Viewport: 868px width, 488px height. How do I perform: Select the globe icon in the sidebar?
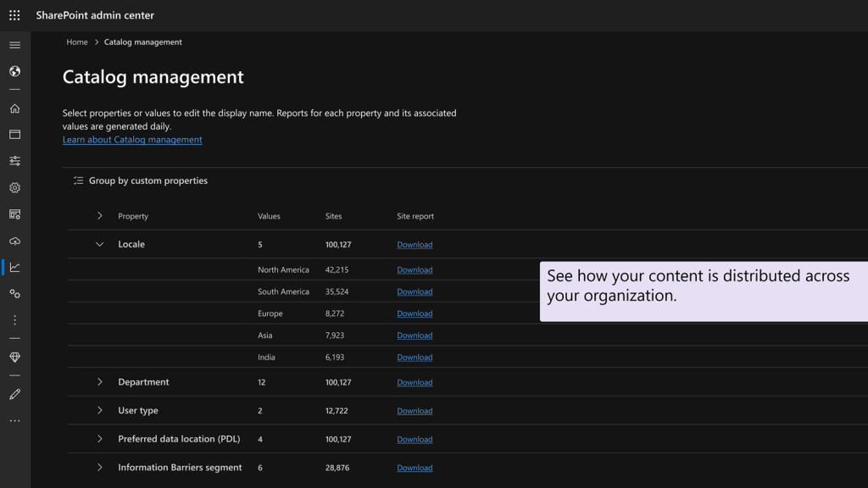14,71
